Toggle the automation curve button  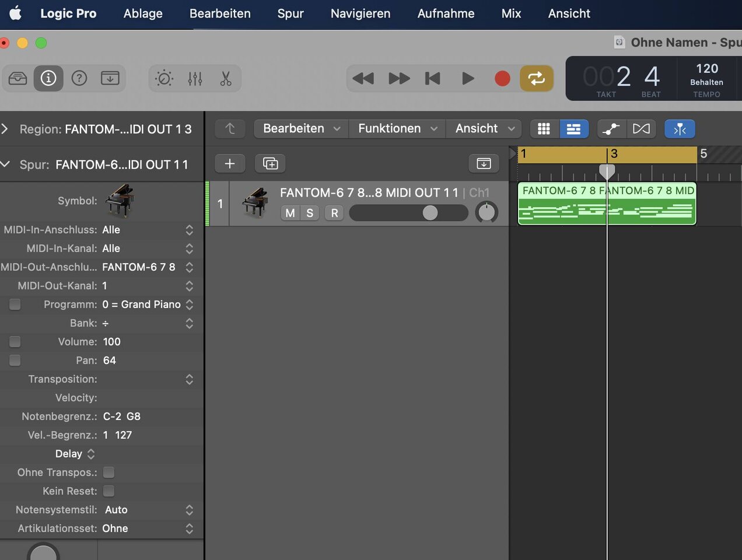611,129
